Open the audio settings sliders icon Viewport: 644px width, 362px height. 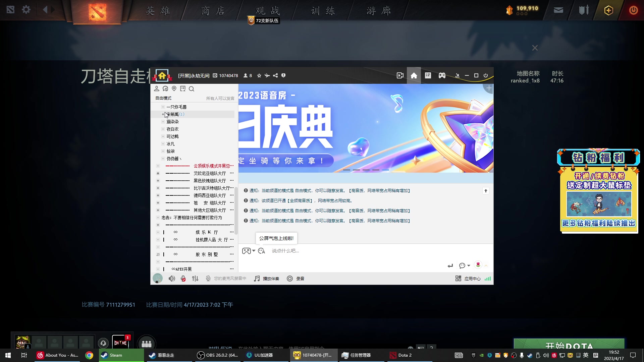point(195,279)
